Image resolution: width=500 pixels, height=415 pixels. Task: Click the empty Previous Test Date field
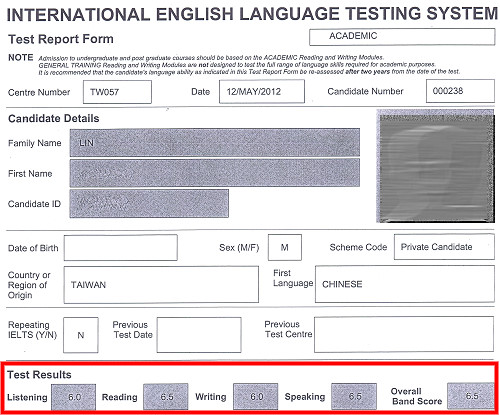coord(199,335)
